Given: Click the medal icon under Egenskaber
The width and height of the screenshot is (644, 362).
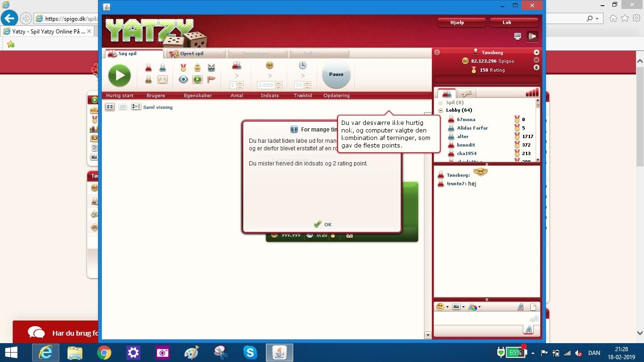Looking at the screenshot, I should click(183, 68).
